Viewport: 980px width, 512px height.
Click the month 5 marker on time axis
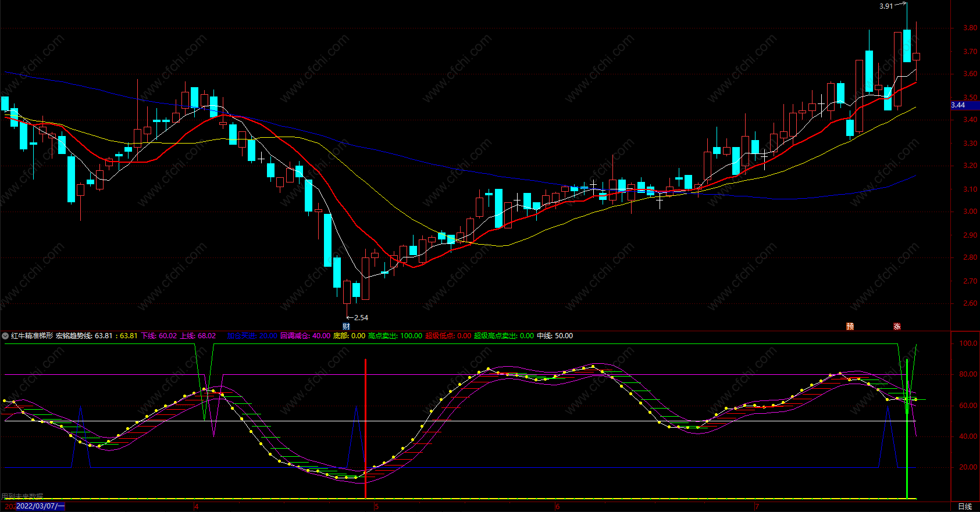376,507
